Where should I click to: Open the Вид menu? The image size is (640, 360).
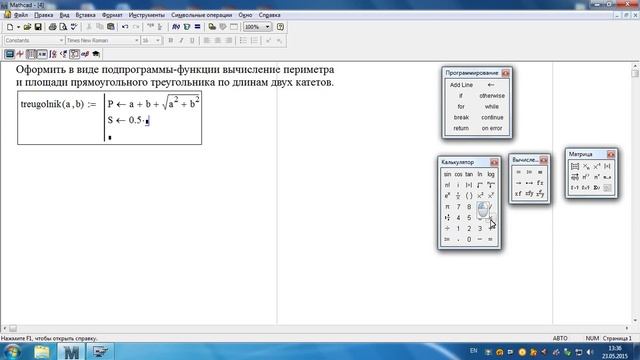pos(64,15)
